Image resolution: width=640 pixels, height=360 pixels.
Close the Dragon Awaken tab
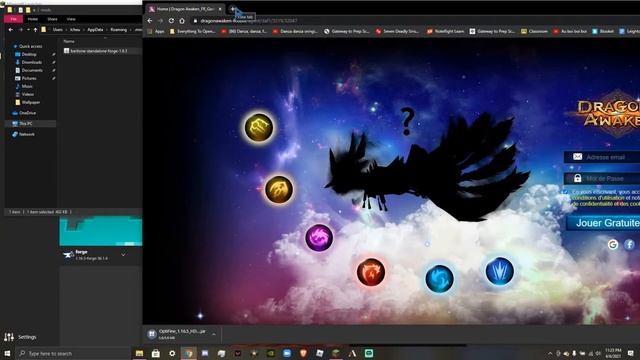click(x=220, y=9)
